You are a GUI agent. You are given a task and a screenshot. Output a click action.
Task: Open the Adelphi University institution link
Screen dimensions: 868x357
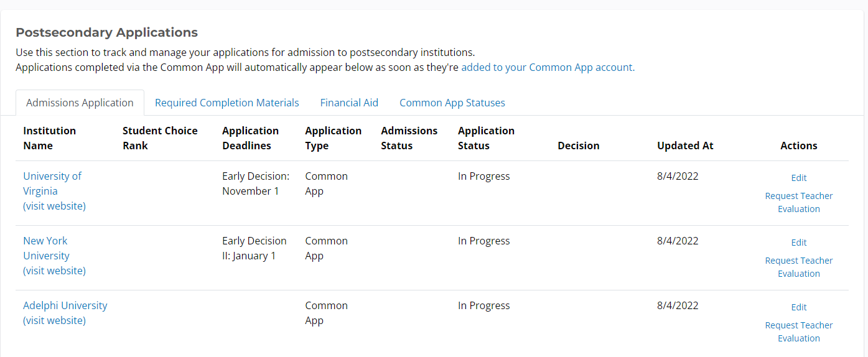[x=65, y=305]
